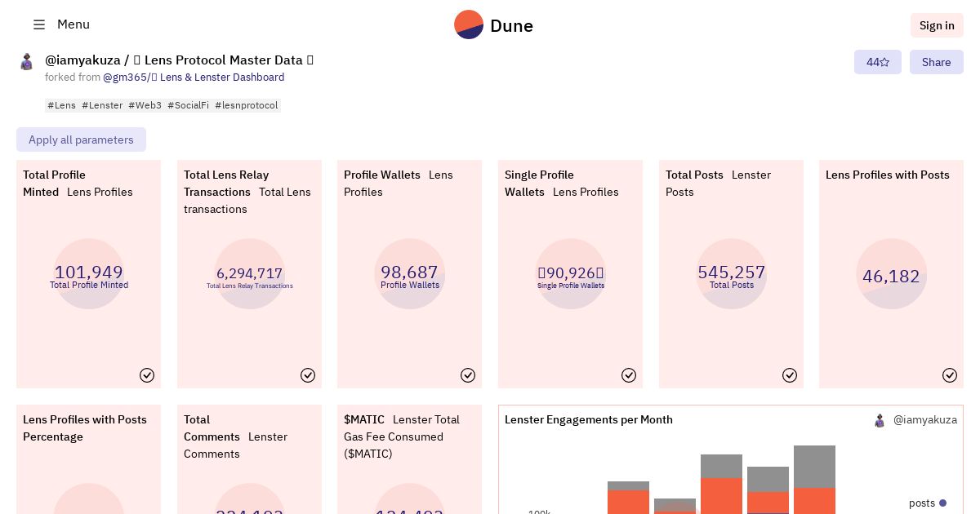Open the Total Posts card title

[694, 175]
